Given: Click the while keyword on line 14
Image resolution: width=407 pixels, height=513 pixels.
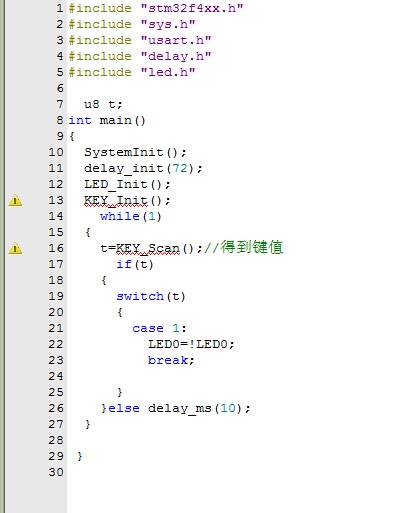Looking at the screenshot, I should pyautogui.click(x=120, y=216).
